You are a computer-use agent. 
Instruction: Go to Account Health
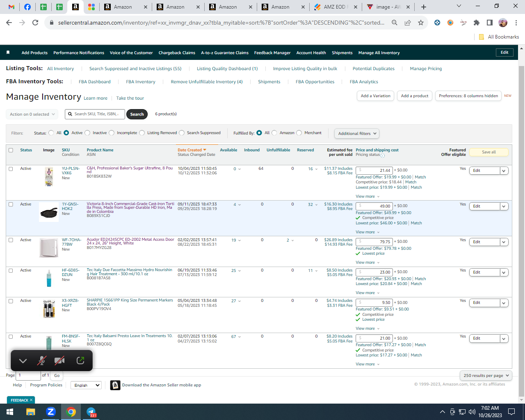tap(311, 53)
